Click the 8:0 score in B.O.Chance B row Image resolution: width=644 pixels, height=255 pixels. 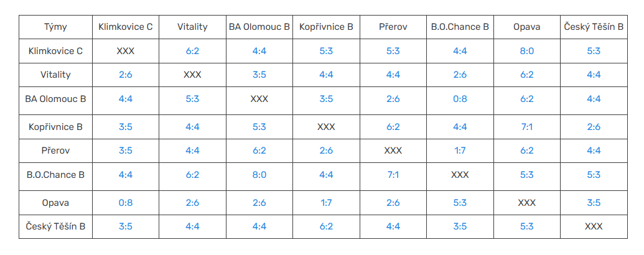coord(259,175)
